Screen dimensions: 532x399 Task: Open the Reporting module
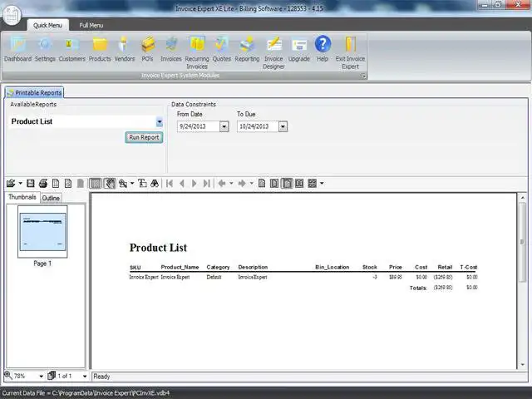pyautogui.click(x=247, y=50)
